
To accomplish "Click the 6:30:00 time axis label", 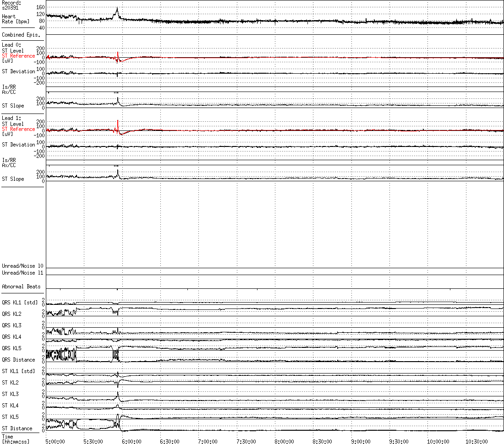I will (x=169, y=441).
